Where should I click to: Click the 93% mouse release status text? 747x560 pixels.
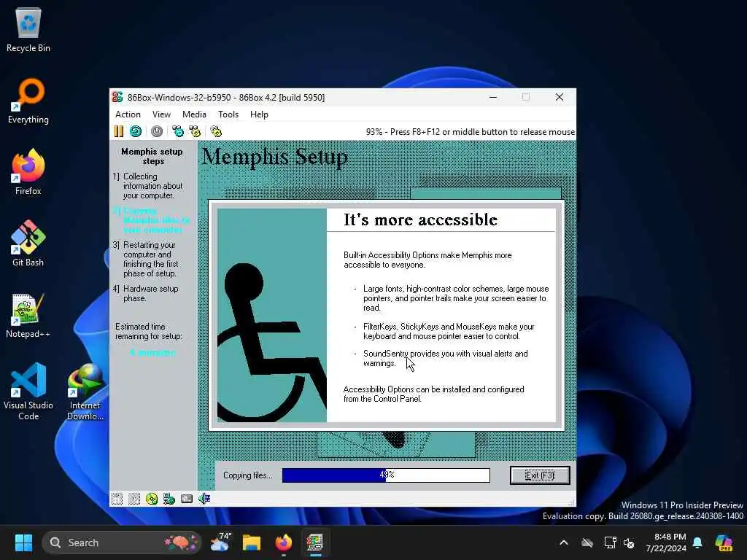click(471, 132)
